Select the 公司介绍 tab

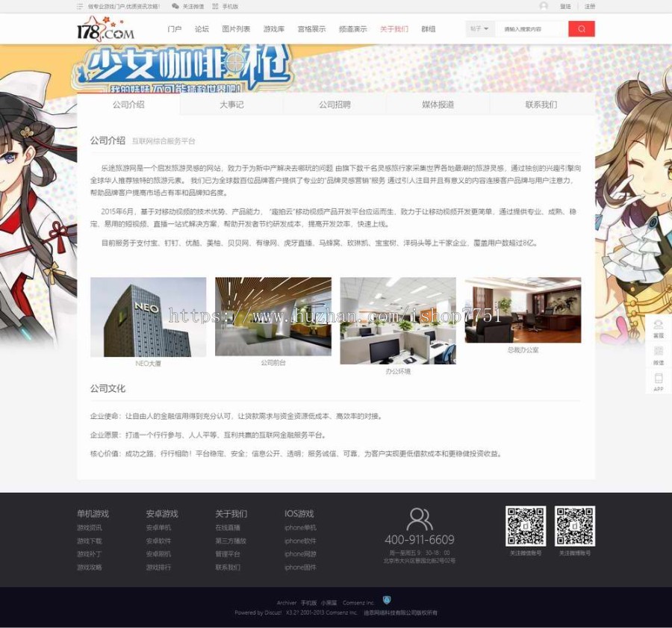coord(128,104)
